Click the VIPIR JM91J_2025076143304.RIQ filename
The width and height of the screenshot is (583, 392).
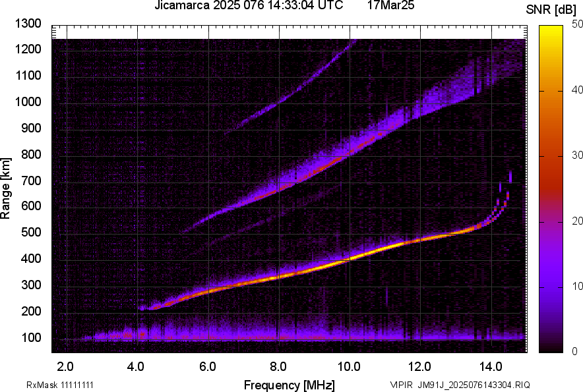(460, 385)
